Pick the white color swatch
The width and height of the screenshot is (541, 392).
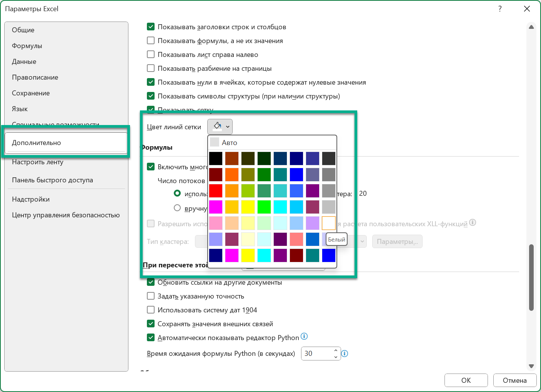tap(329, 223)
